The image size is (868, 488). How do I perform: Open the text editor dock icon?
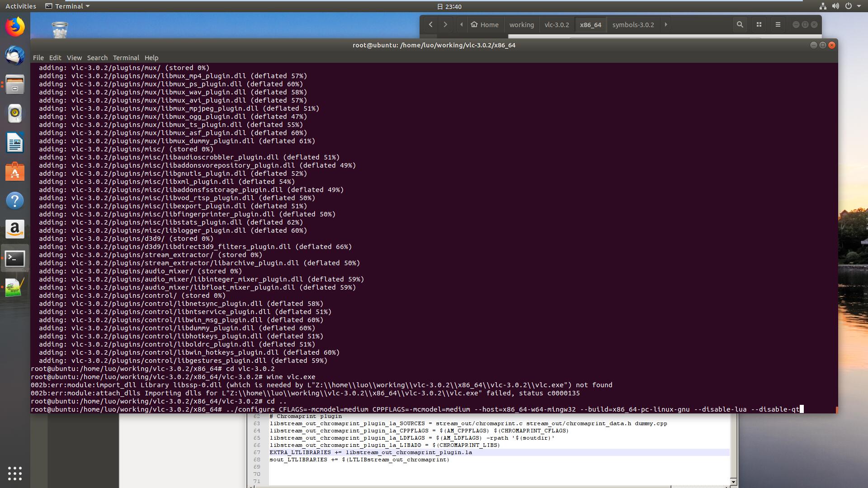click(x=15, y=287)
